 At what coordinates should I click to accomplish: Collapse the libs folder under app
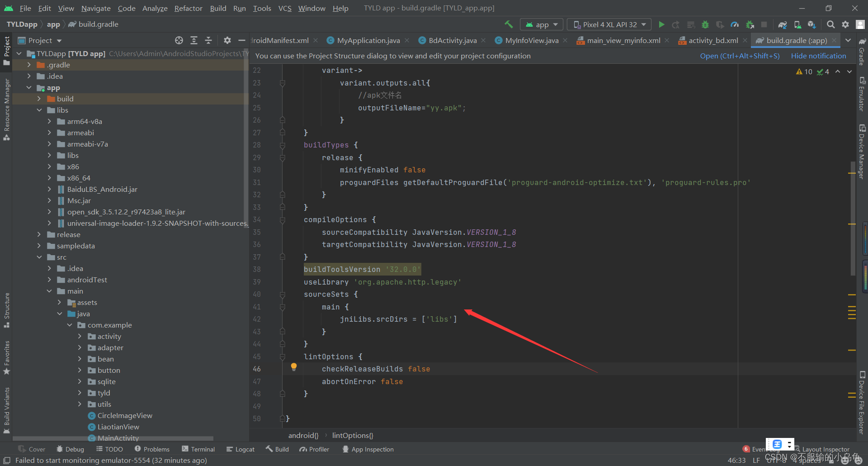click(39, 110)
